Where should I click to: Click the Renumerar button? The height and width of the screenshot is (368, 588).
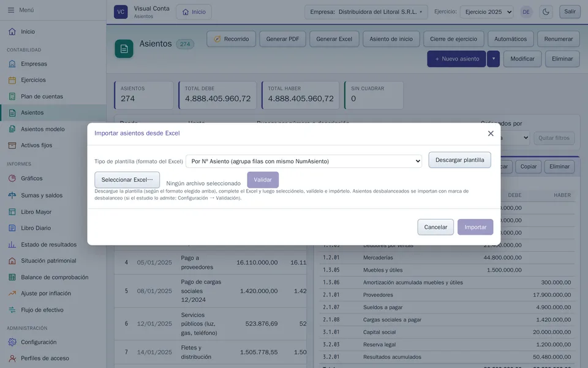[x=559, y=39]
